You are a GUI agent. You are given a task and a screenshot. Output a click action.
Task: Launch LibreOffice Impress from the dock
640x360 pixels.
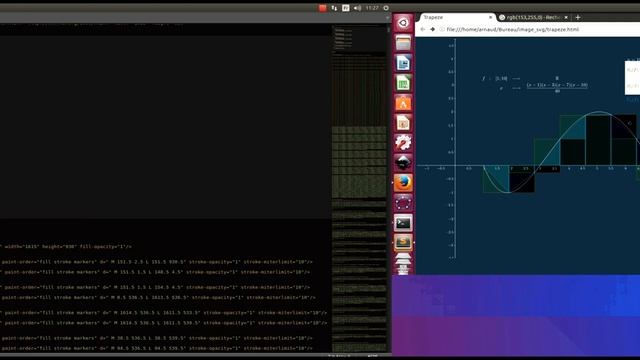tap(403, 123)
